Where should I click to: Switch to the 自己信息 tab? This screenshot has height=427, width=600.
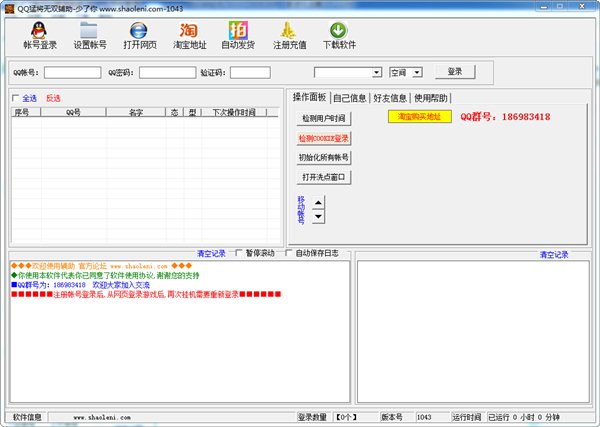(349, 98)
